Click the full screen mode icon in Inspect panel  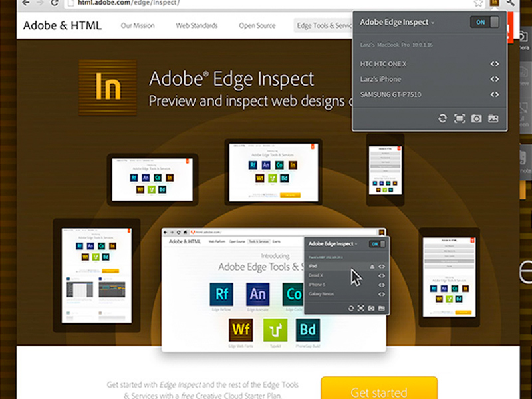pos(460,118)
